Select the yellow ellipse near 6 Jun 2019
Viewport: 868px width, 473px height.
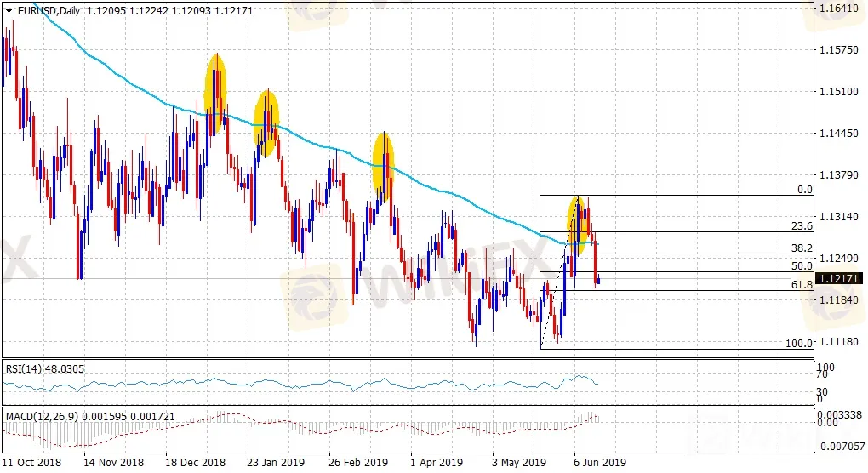(x=580, y=225)
